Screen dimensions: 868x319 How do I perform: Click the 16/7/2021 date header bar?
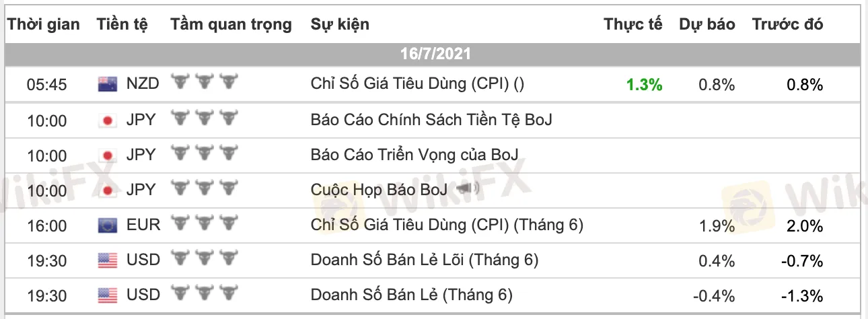coord(435,54)
